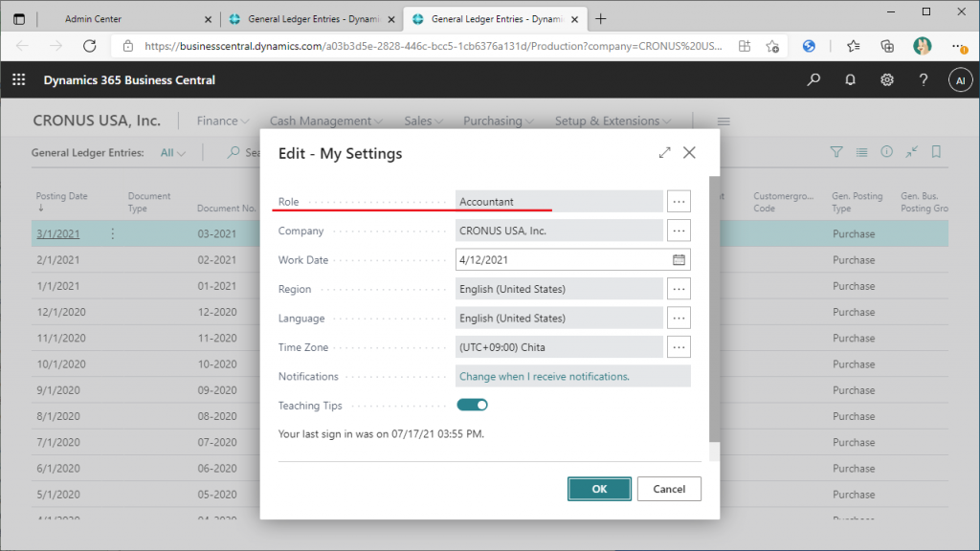Open the FactBox information icon
The image size is (980, 551).
point(886,152)
